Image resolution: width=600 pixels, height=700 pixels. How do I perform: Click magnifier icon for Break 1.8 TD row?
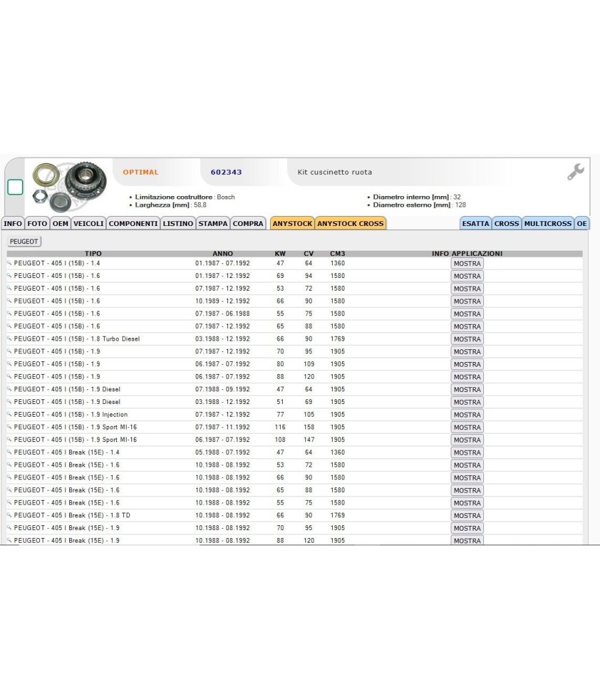(9, 515)
